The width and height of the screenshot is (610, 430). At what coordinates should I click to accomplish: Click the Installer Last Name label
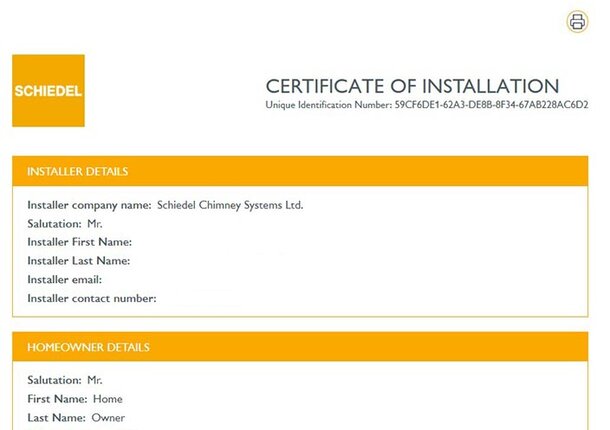pos(79,261)
